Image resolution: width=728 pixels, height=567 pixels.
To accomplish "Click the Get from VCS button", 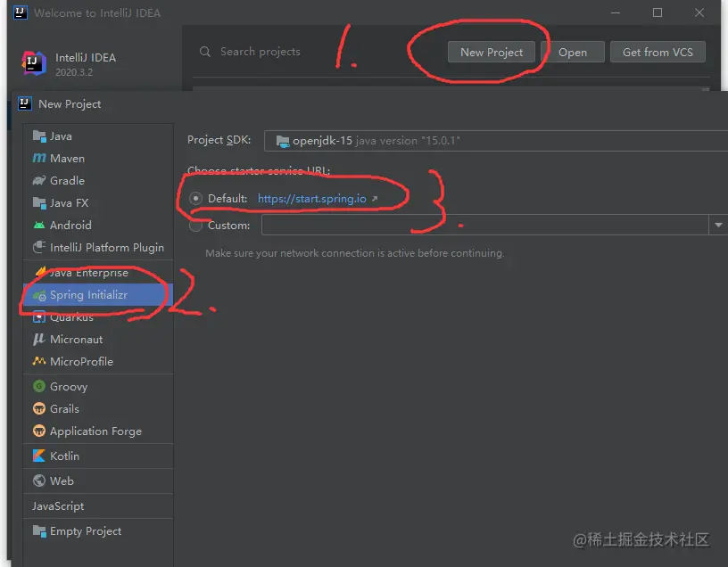I will 658,52.
